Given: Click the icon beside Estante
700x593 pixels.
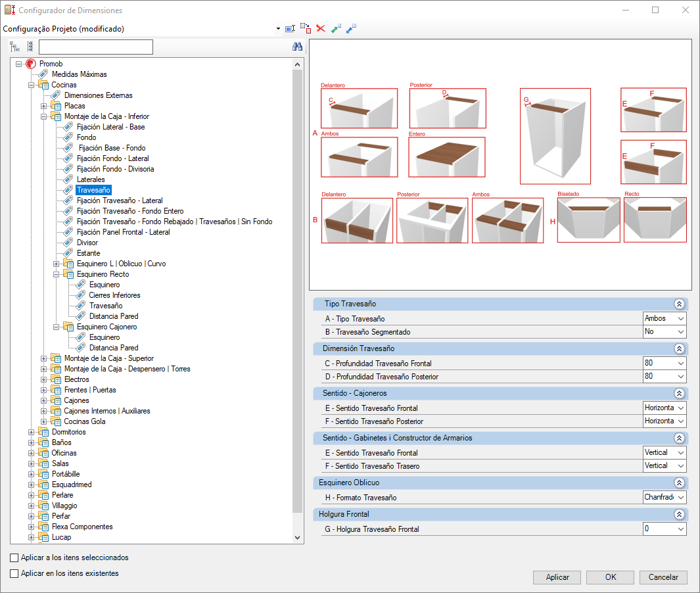Looking at the screenshot, I should (x=68, y=253).
